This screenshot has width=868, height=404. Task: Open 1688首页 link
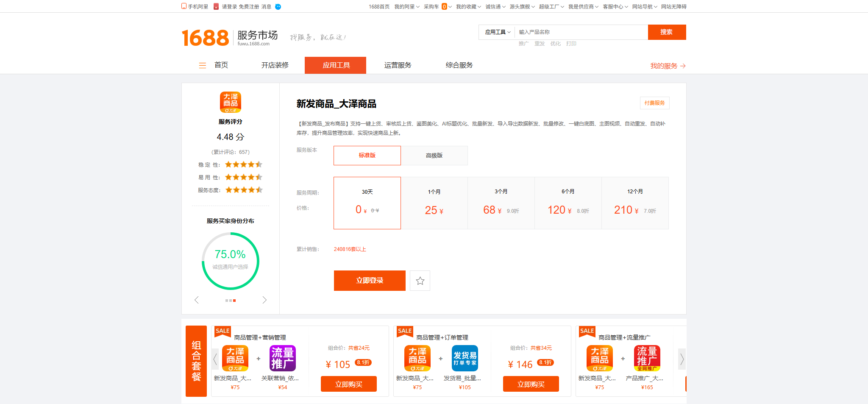click(379, 6)
